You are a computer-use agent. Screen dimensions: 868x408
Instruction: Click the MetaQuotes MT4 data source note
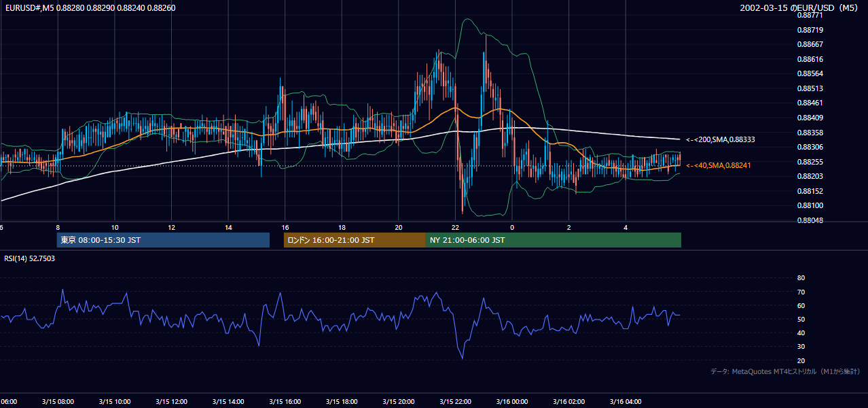(x=785, y=372)
